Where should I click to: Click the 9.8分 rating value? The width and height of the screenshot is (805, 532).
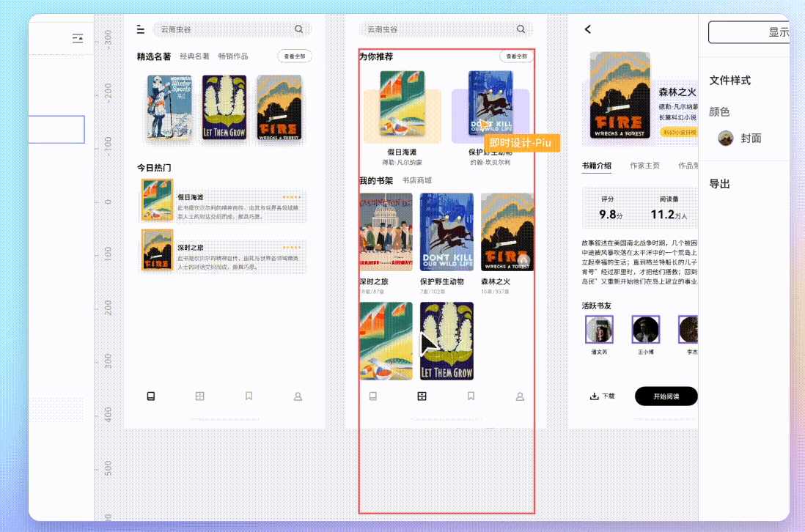611,215
